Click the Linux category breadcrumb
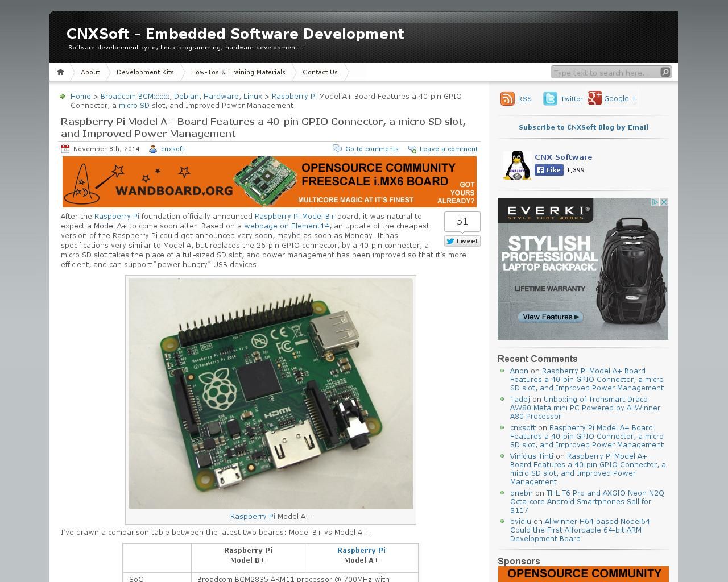This screenshot has height=582, width=728. coord(253,97)
